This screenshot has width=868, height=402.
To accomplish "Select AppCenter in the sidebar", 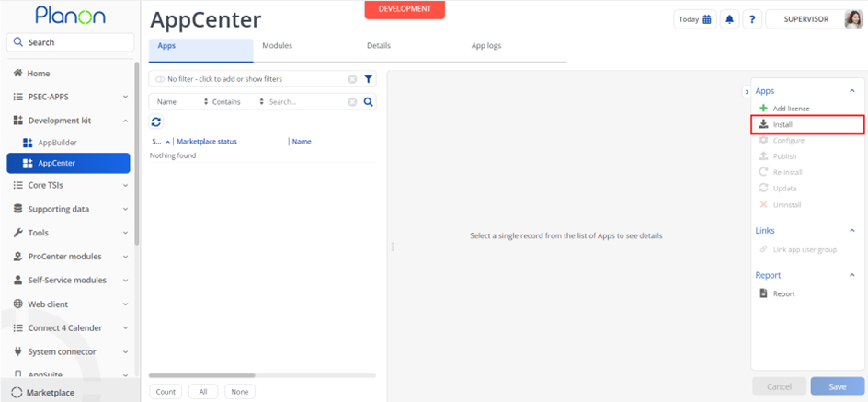I will (x=68, y=163).
